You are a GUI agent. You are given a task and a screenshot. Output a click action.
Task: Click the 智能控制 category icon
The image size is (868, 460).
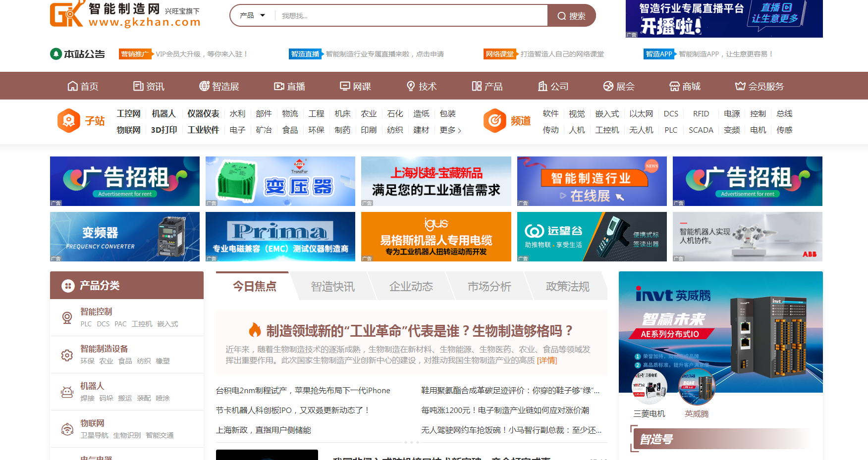(67, 317)
